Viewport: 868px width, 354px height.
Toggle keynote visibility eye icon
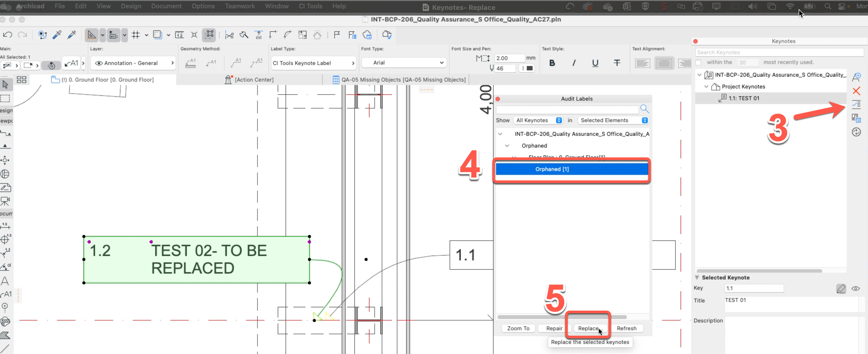coord(855,288)
